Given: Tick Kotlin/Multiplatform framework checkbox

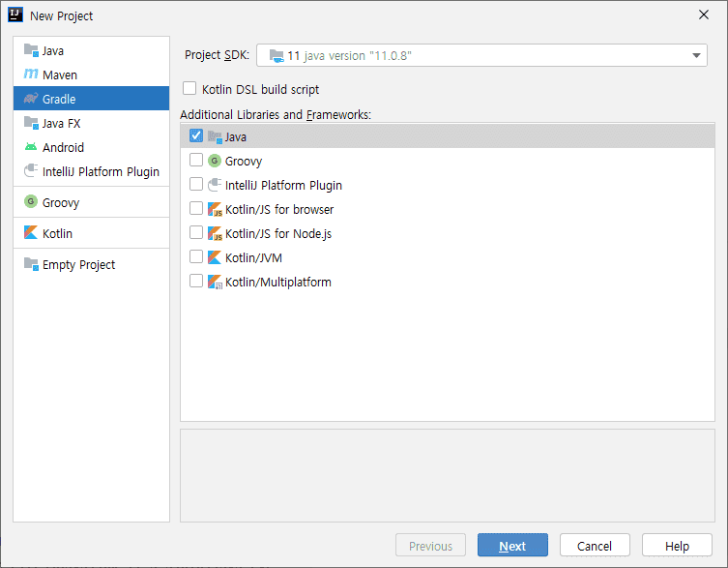Looking at the screenshot, I should pyautogui.click(x=196, y=282).
